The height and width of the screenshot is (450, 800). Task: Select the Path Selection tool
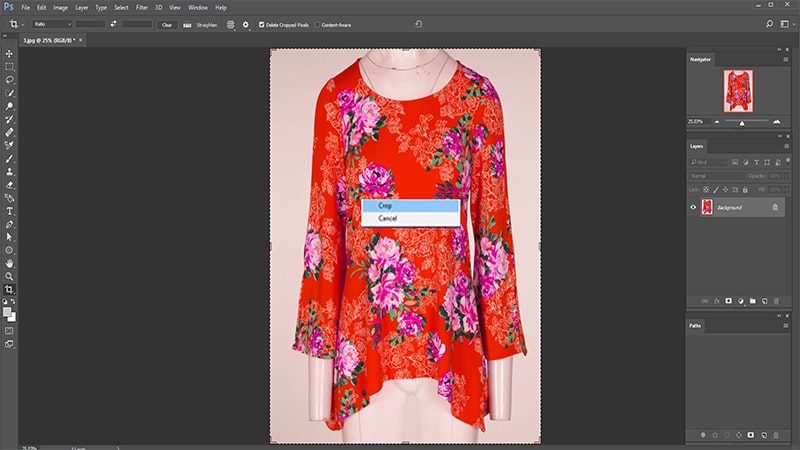(9, 237)
